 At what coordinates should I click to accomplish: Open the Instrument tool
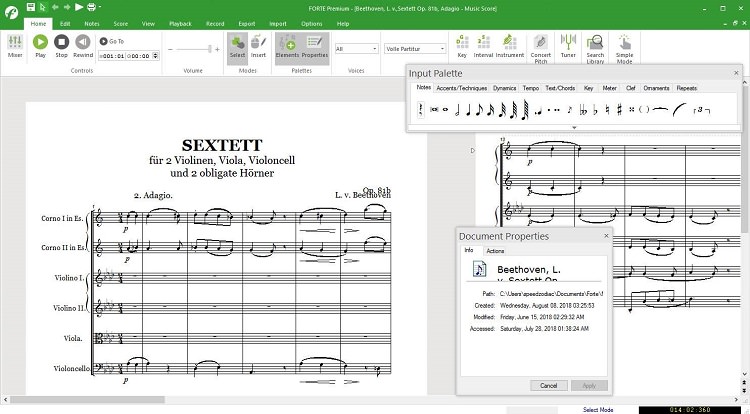(510, 46)
